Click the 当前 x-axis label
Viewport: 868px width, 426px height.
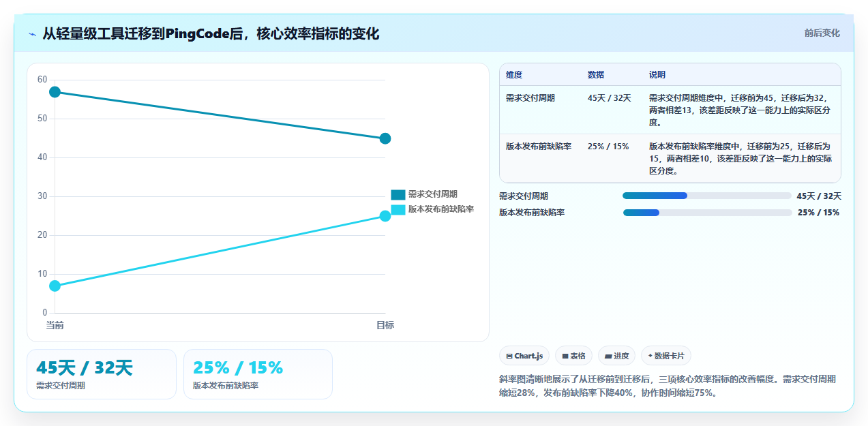pos(55,325)
